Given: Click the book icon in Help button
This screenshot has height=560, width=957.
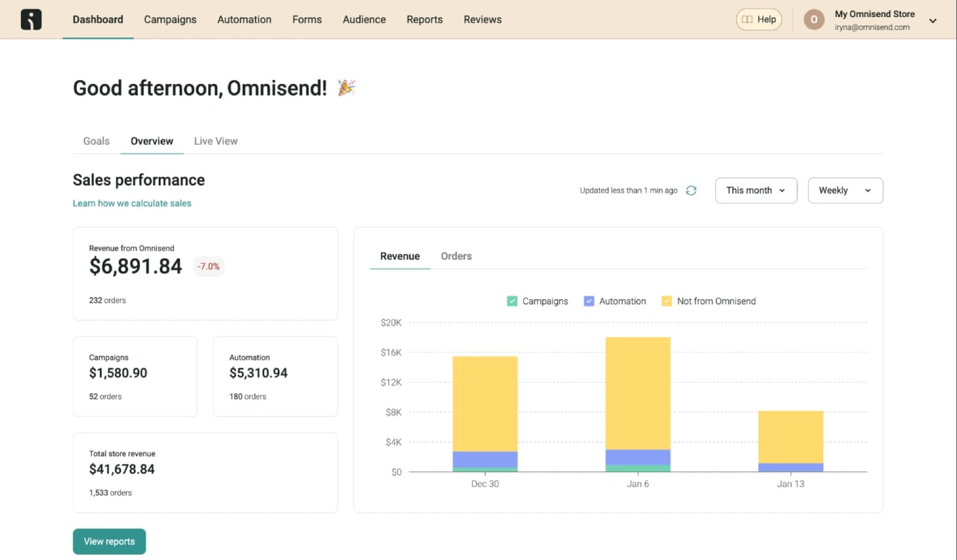Looking at the screenshot, I should 747,20.
